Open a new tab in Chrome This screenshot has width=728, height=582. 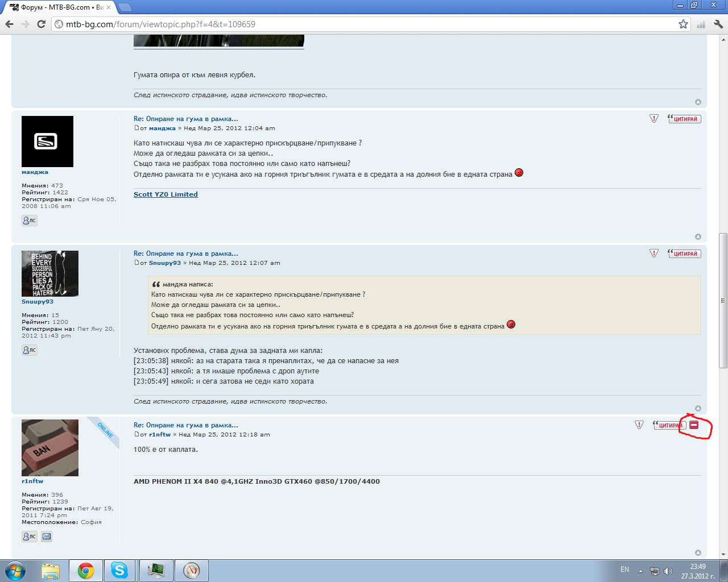(125, 7)
